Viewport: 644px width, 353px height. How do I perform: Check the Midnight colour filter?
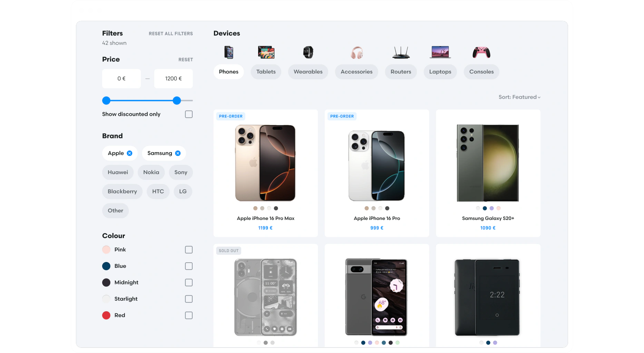point(189,283)
